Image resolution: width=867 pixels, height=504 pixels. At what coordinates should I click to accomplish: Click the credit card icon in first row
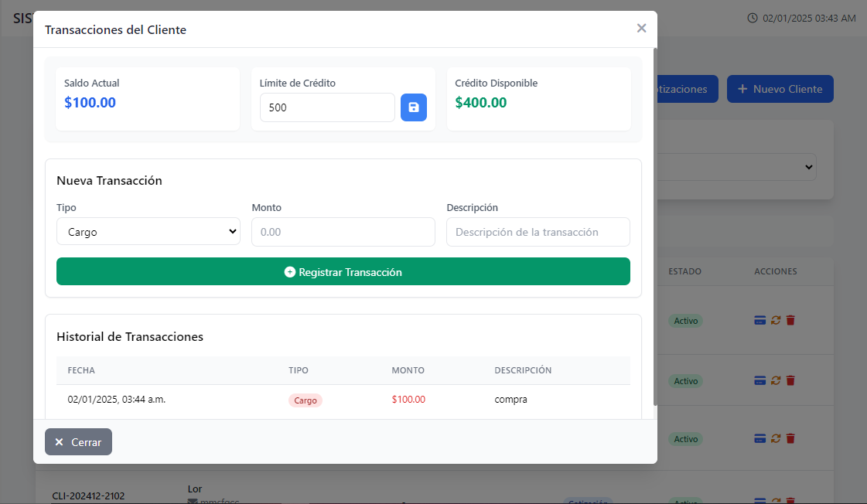pyautogui.click(x=759, y=320)
